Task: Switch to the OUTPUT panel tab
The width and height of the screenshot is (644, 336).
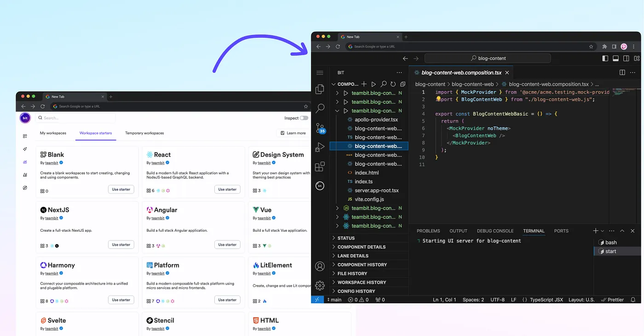Action: tap(458, 231)
